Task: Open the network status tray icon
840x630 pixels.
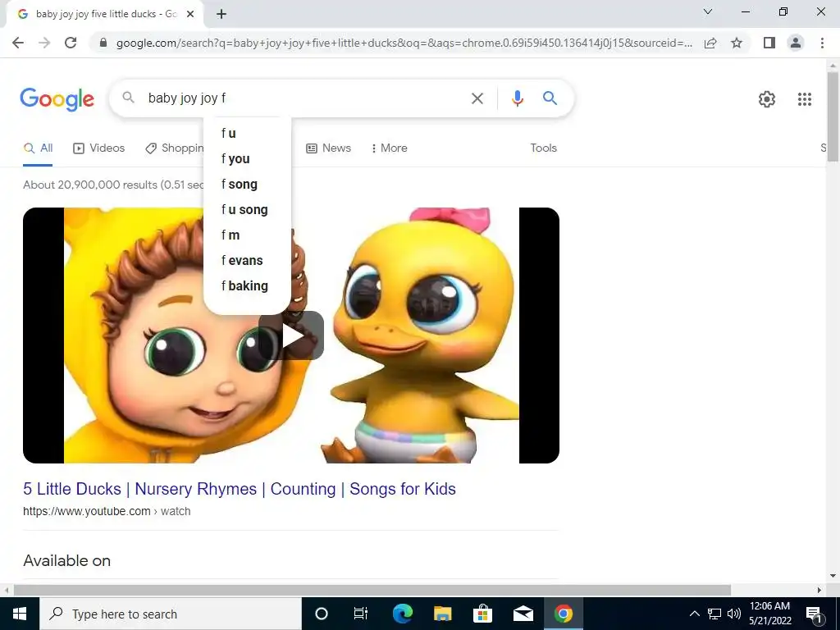Action: click(714, 614)
